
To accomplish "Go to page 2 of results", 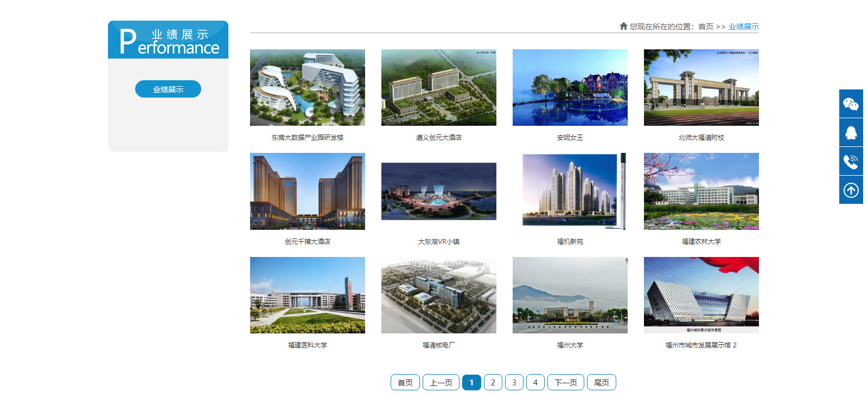I will click(493, 383).
